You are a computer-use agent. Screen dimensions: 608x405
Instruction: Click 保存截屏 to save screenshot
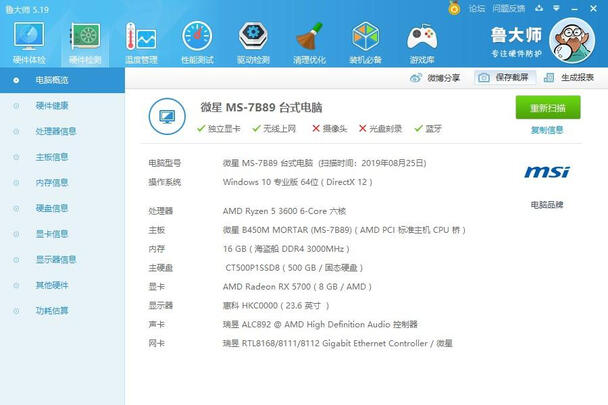[503, 77]
